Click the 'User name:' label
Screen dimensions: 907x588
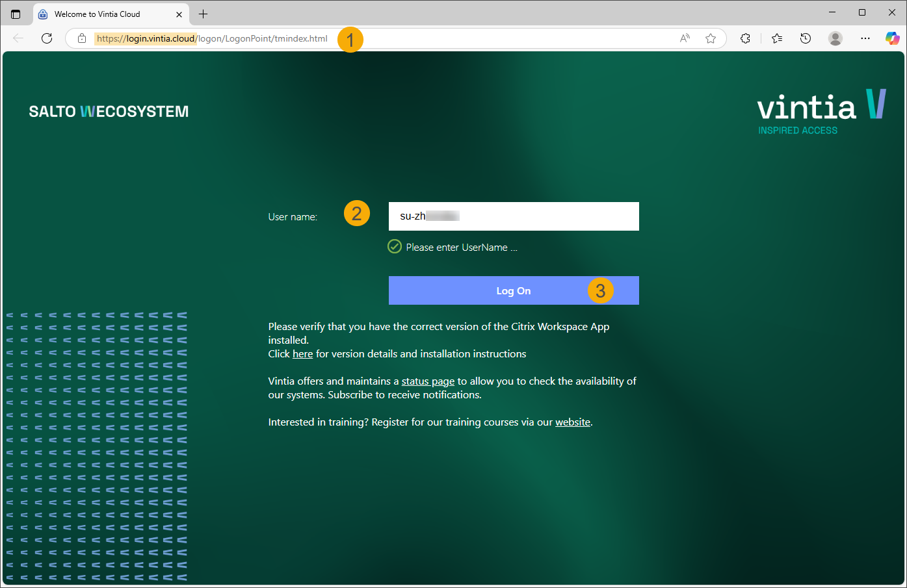pos(293,217)
